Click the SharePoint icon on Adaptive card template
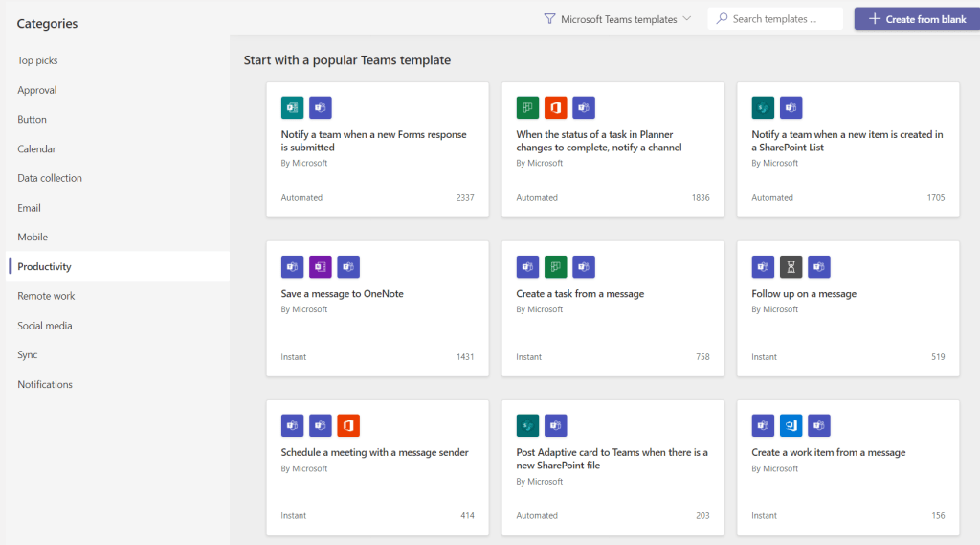This screenshot has width=980, height=545. click(527, 426)
